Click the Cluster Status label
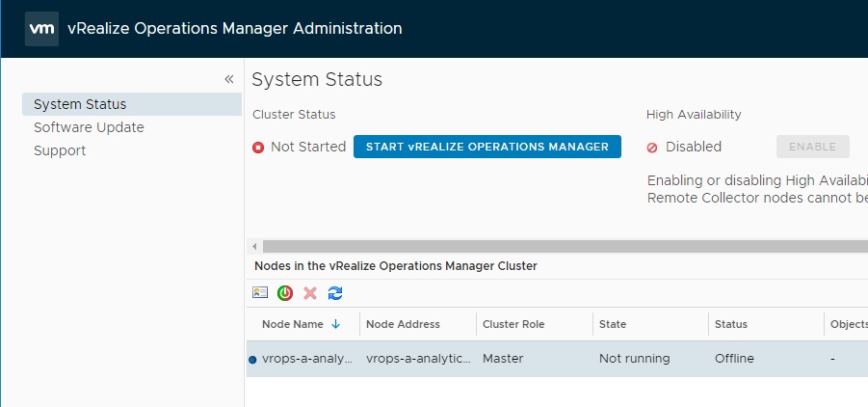868x407 pixels. click(294, 115)
